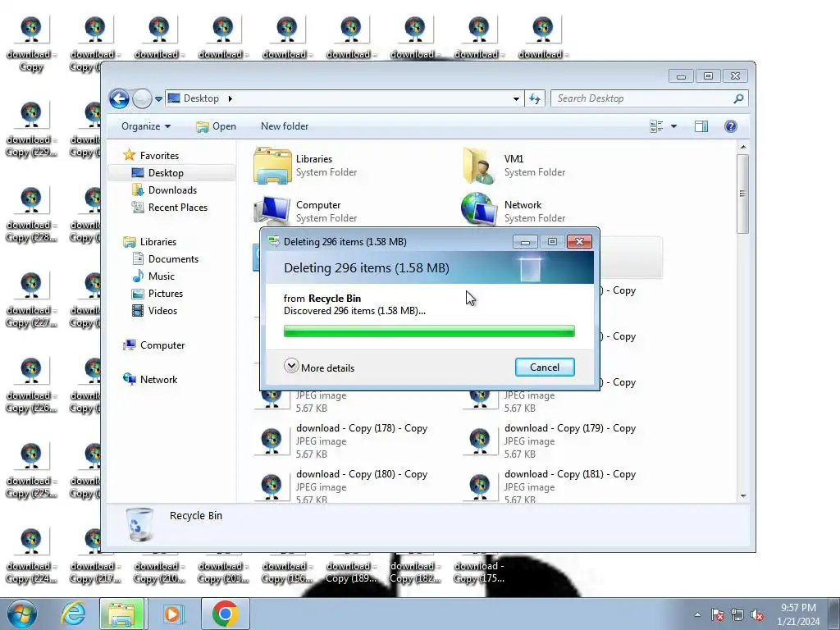
Task: Select desktop icon download - Copy (175
Action: tap(479, 572)
